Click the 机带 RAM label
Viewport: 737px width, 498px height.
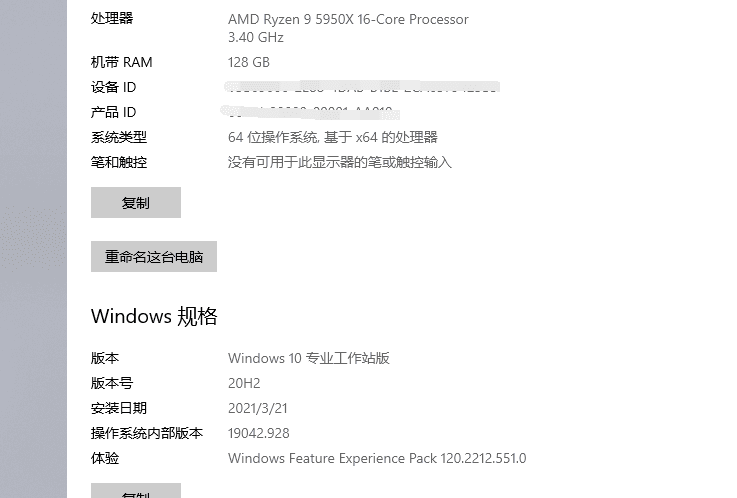pos(122,62)
